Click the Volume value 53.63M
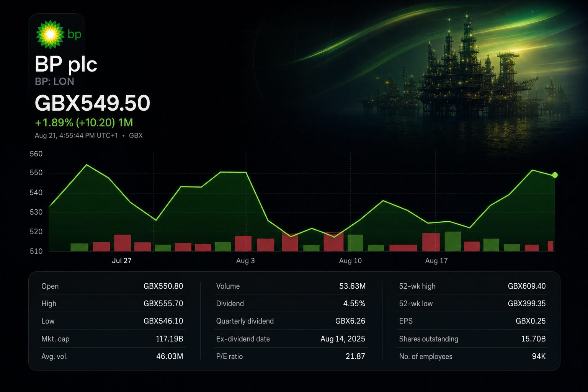The image size is (588, 392). pyautogui.click(x=353, y=286)
